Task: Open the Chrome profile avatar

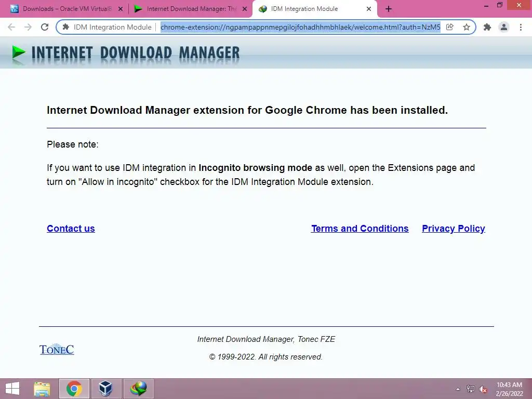Action: tap(504, 27)
